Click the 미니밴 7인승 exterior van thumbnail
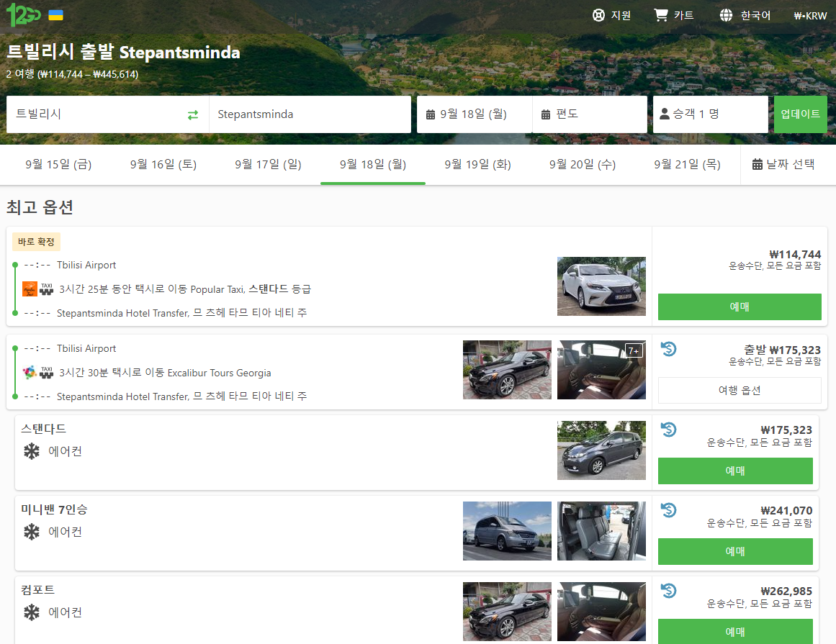The image size is (836, 644). click(507, 531)
